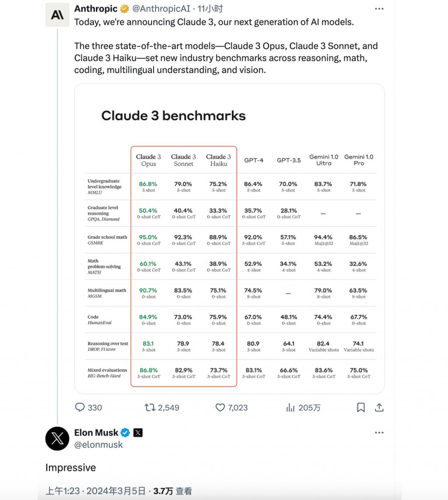Click the Elon Musk display name
Screen dimensions: 448x500
(x=96, y=433)
